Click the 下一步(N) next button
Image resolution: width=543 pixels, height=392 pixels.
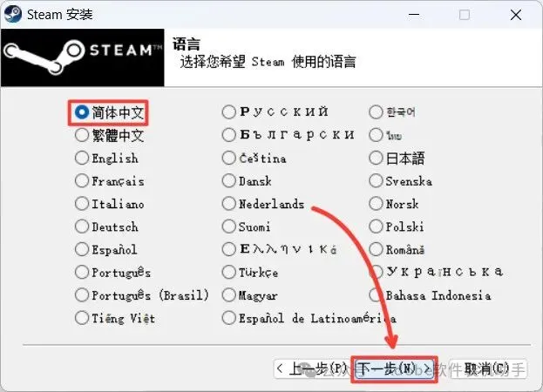pyautogui.click(x=394, y=369)
